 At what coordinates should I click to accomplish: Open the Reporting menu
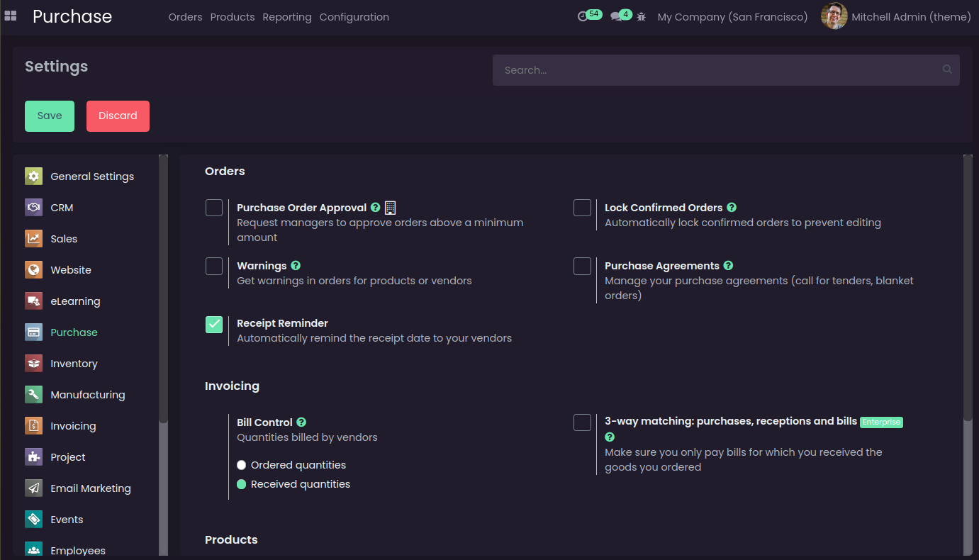point(287,17)
